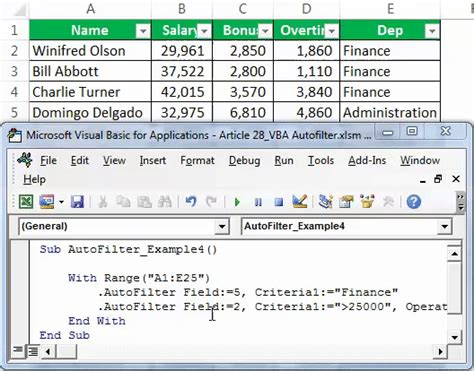The width and height of the screenshot is (474, 371).
Task: Click the End With code line
Action: click(97, 321)
